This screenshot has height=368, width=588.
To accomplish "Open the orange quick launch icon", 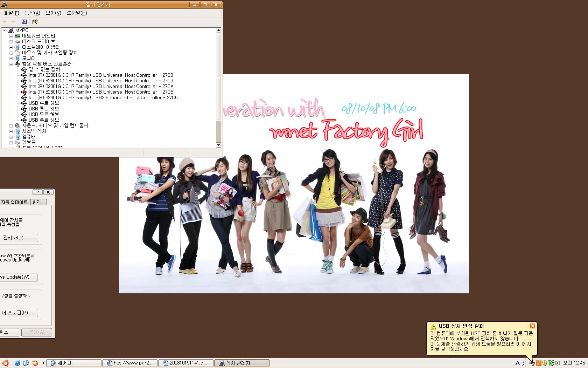I will click(x=35, y=363).
